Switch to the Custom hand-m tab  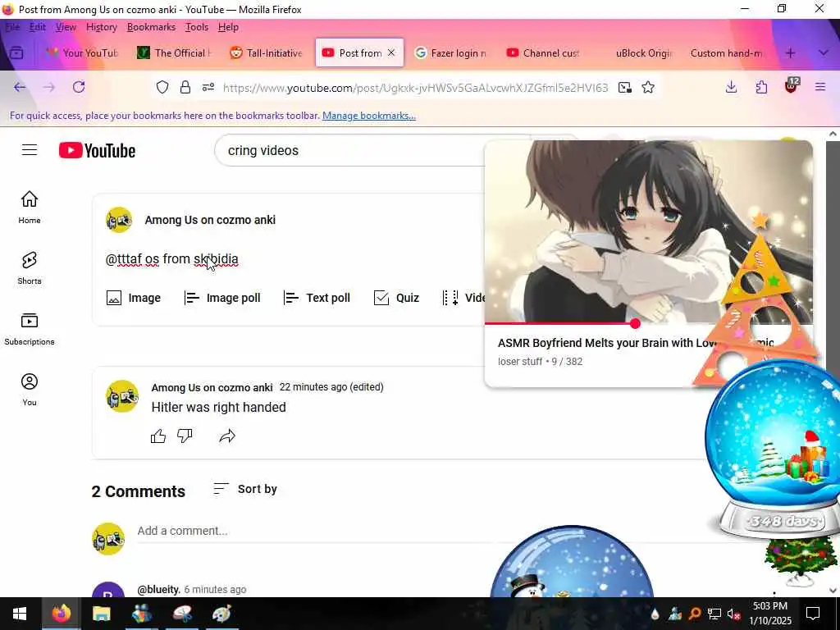[x=728, y=52]
